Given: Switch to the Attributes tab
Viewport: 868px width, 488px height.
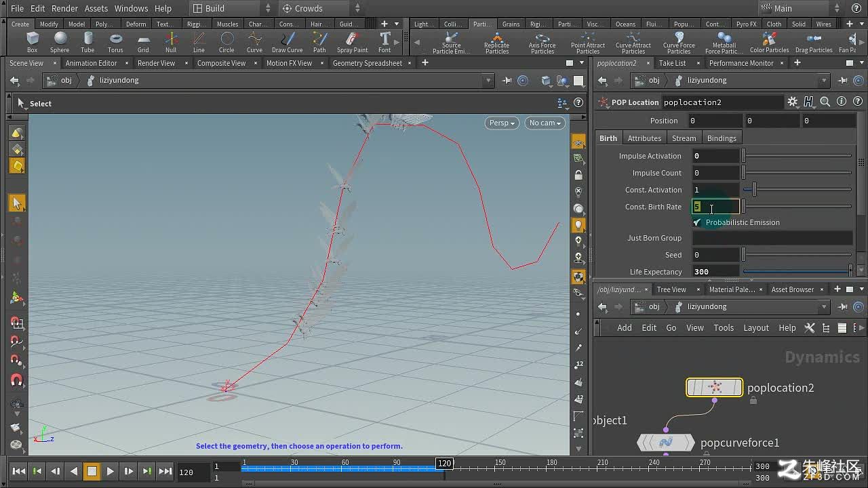Looking at the screenshot, I should [x=644, y=138].
